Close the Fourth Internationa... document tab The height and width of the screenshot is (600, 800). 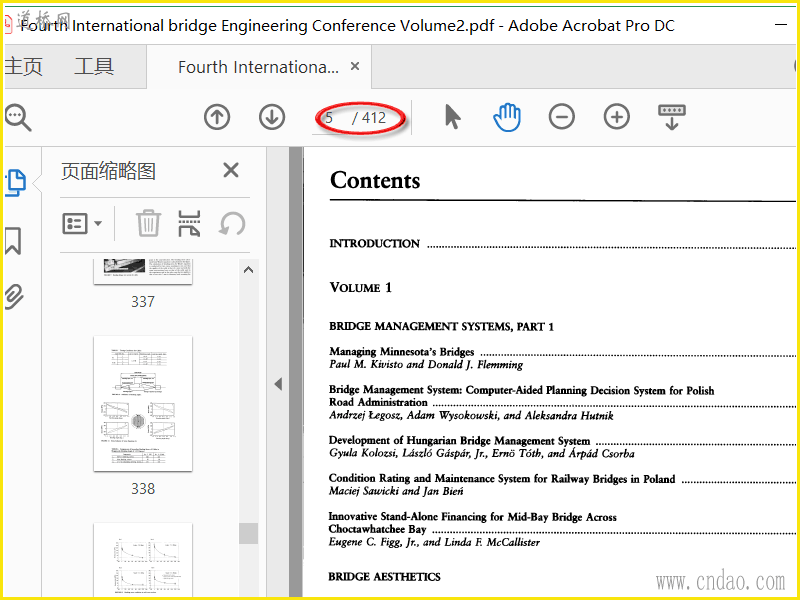point(355,66)
